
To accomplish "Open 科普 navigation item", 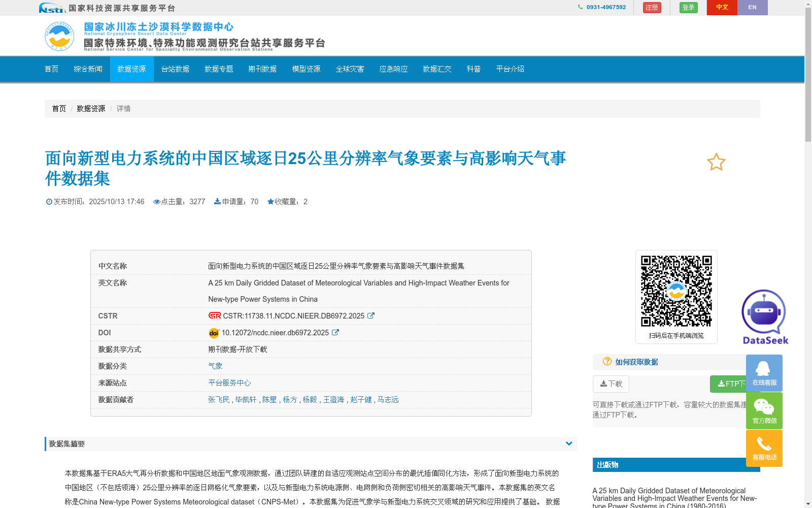I will tap(473, 69).
